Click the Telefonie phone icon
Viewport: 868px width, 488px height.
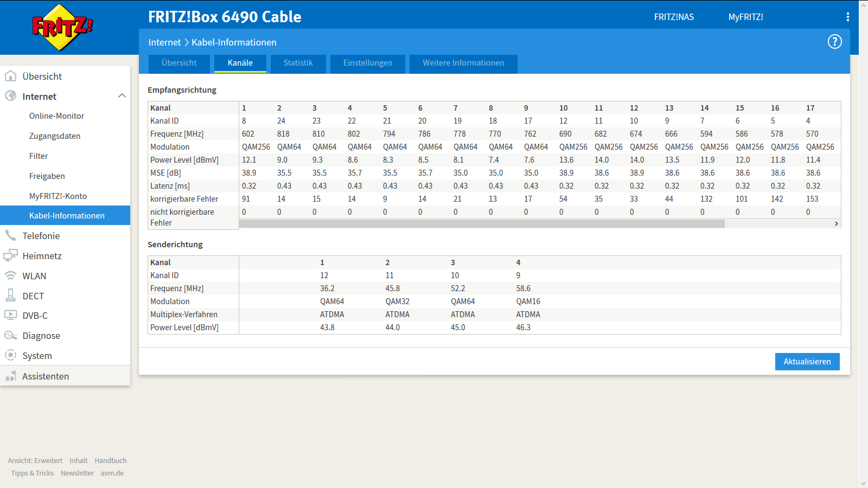point(10,235)
